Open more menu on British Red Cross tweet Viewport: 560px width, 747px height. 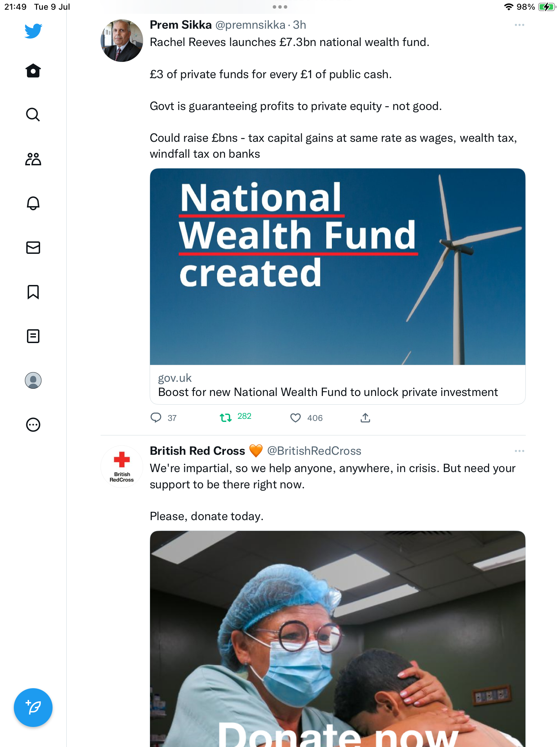coord(519,451)
